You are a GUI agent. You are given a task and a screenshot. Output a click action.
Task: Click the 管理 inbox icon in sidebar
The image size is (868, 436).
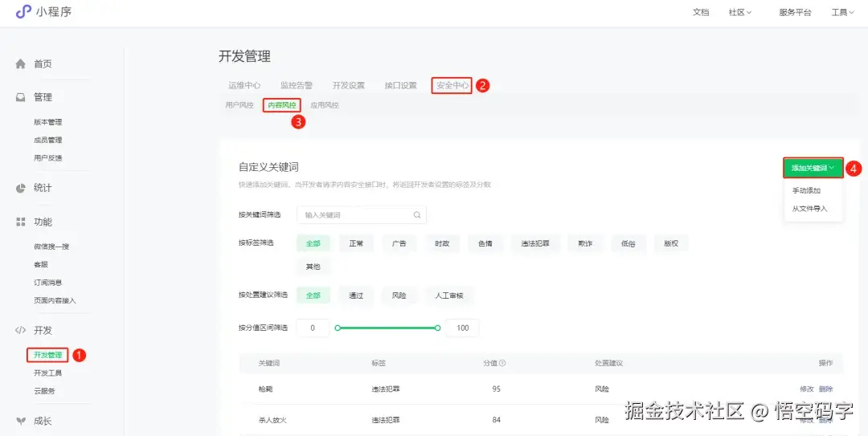(x=20, y=97)
